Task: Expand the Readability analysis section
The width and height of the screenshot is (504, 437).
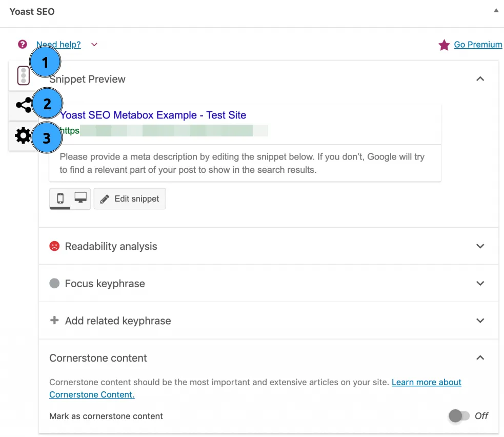Action: pyautogui.click(x=480, y=246)
